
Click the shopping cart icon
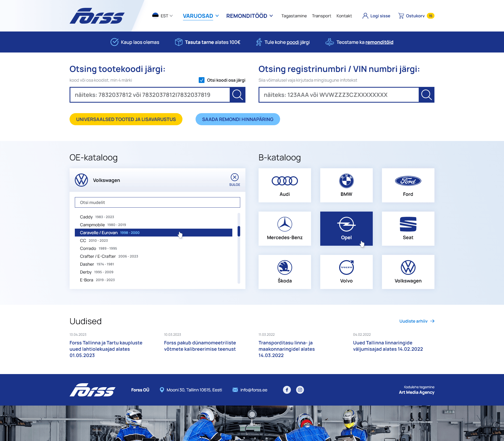[x=401, y=16]
